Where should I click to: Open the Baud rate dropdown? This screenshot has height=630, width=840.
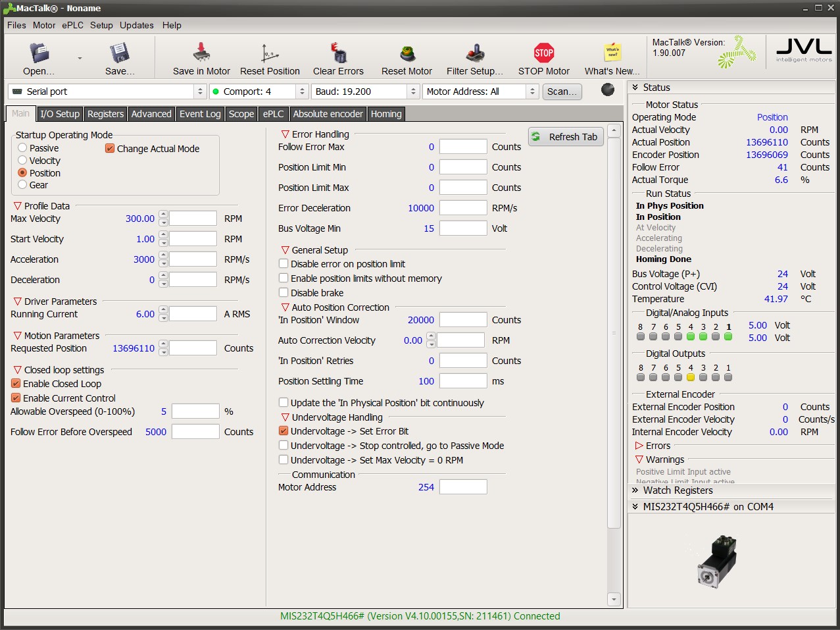coord(366,92)
